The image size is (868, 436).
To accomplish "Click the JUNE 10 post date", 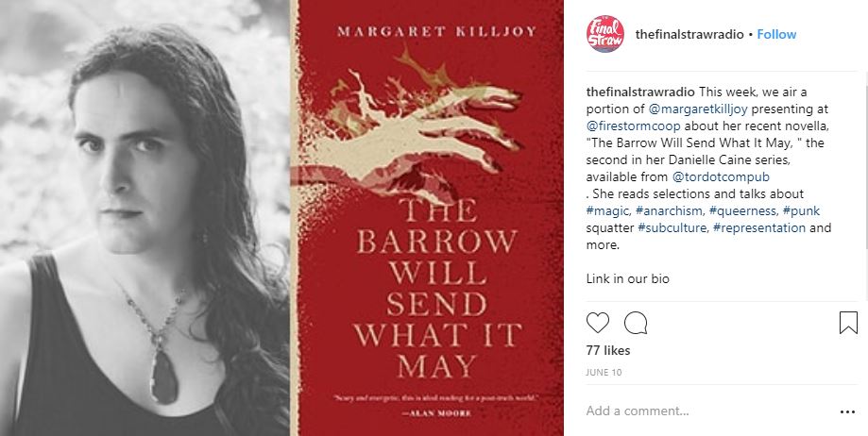I will pyautogui.click(x=604, y=373).
